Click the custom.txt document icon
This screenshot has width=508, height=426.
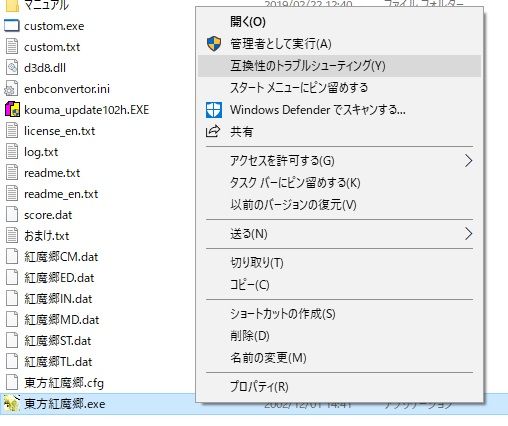click(12, 47)
